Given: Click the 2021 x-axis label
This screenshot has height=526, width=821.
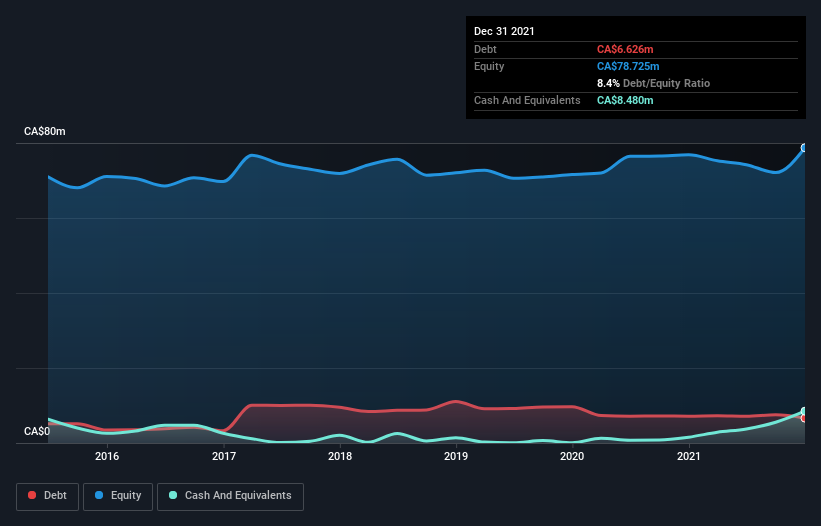Looking at the screenshot, I should pyautogui.click(x=689, y=456).
